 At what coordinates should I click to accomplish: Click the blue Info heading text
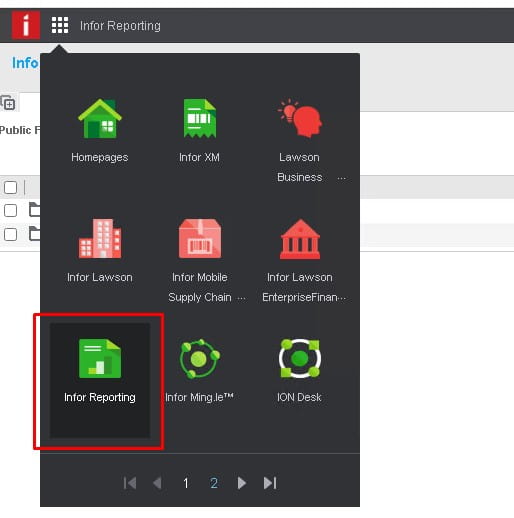[x=25, y=63]
